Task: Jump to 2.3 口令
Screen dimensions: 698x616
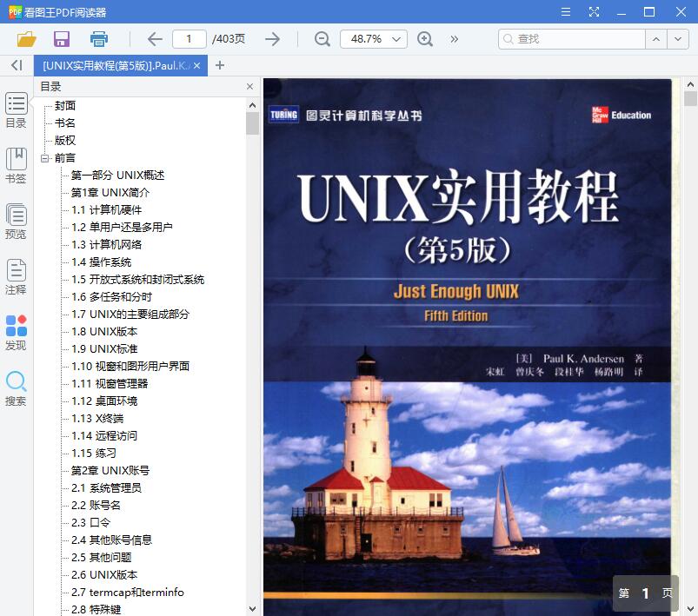Action: point(90,522)
